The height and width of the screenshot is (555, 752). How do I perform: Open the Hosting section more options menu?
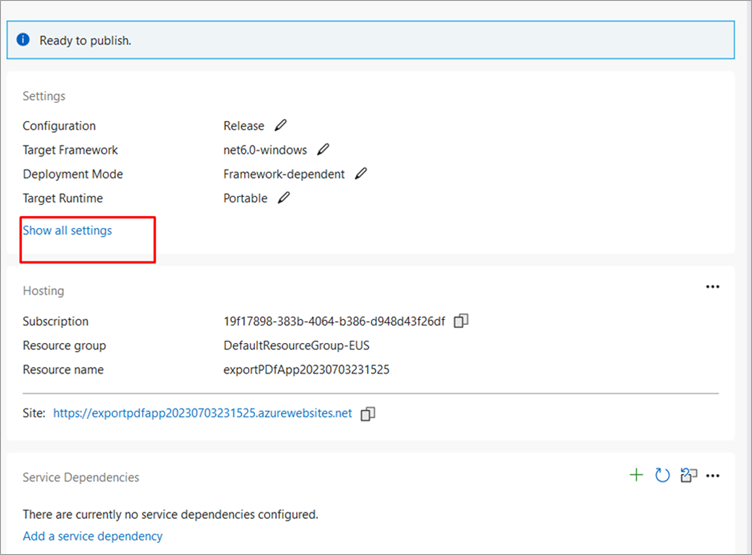712,286
